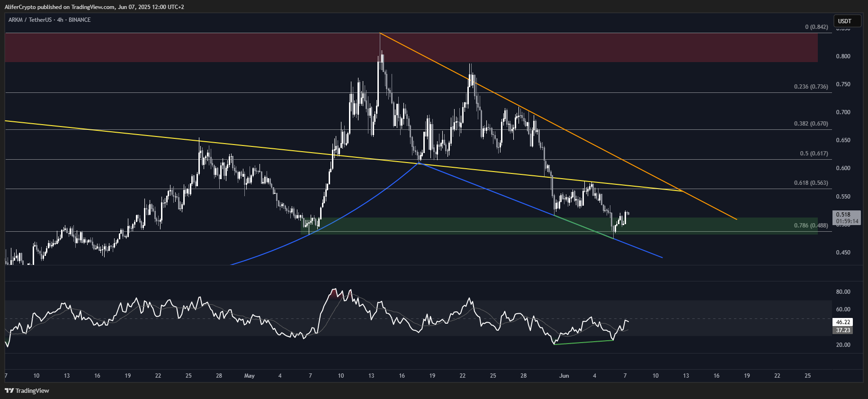Click the 80.00 RSI axis label

point(843,292)
